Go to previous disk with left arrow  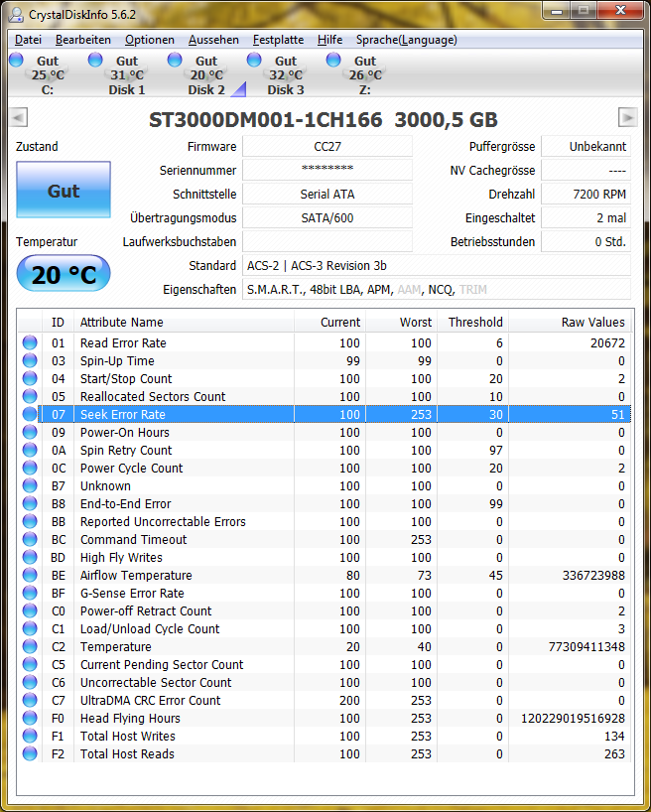coord(19,117)
